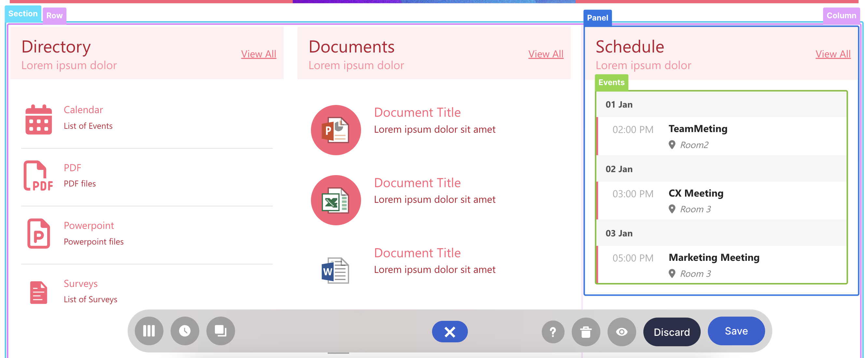The width and height of the screenshot is (868, 358).
Task: Open the history clock icon
Action: click(185, 331)
